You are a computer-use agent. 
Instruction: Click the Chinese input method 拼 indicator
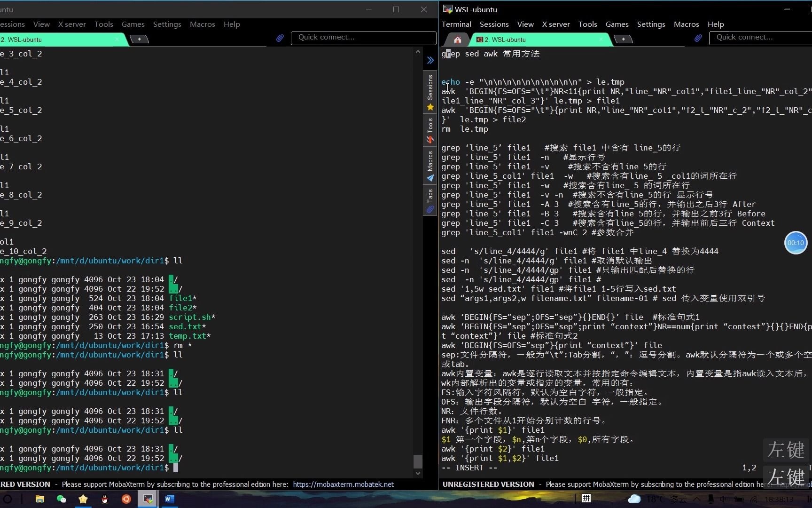tap(586, 499)
